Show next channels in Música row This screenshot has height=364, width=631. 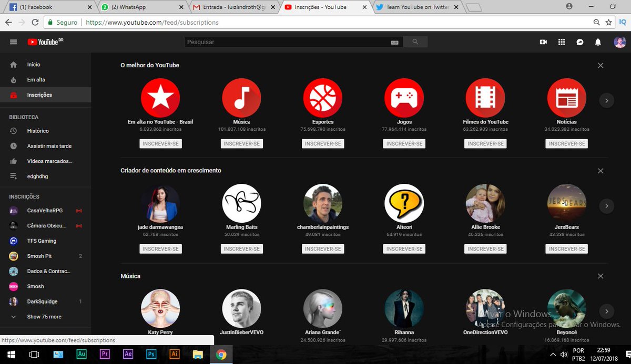607,311
